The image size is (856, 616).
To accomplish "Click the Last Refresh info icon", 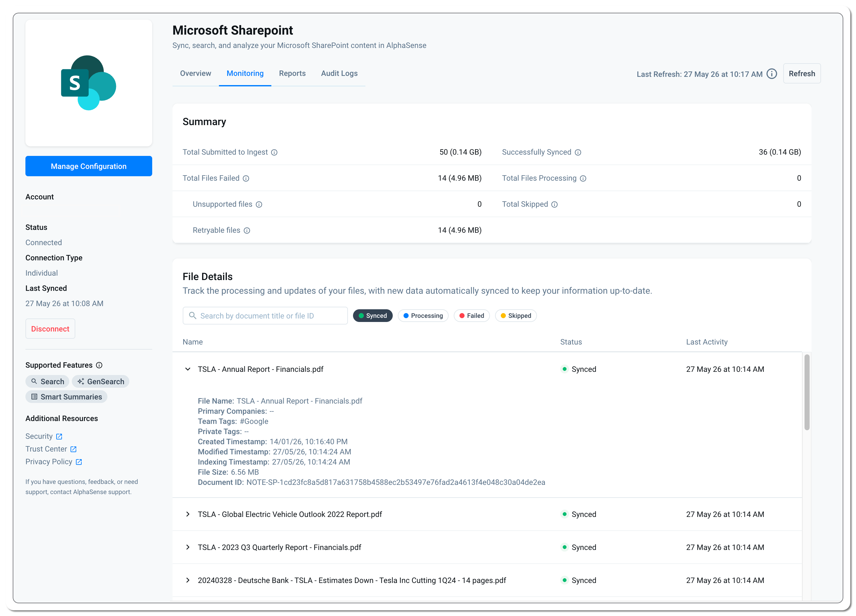I will [771, 74].
